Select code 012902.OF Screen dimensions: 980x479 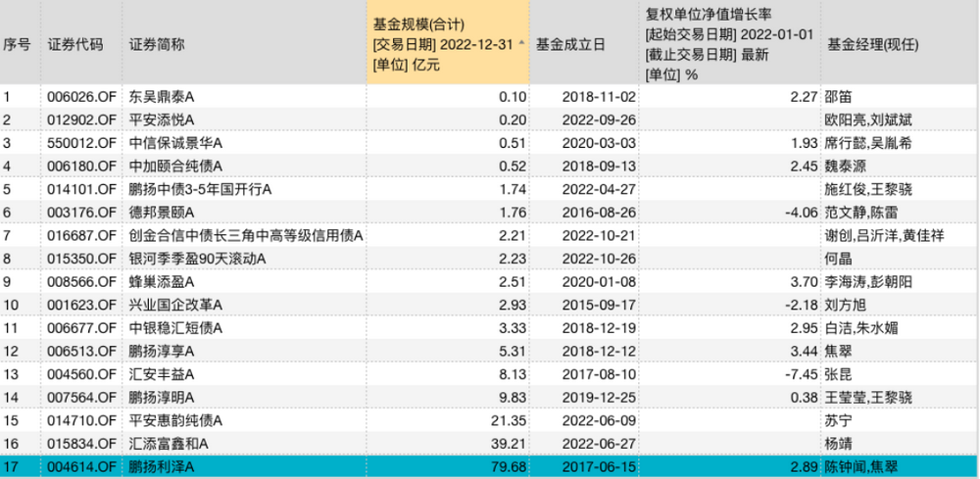point(82,120)
